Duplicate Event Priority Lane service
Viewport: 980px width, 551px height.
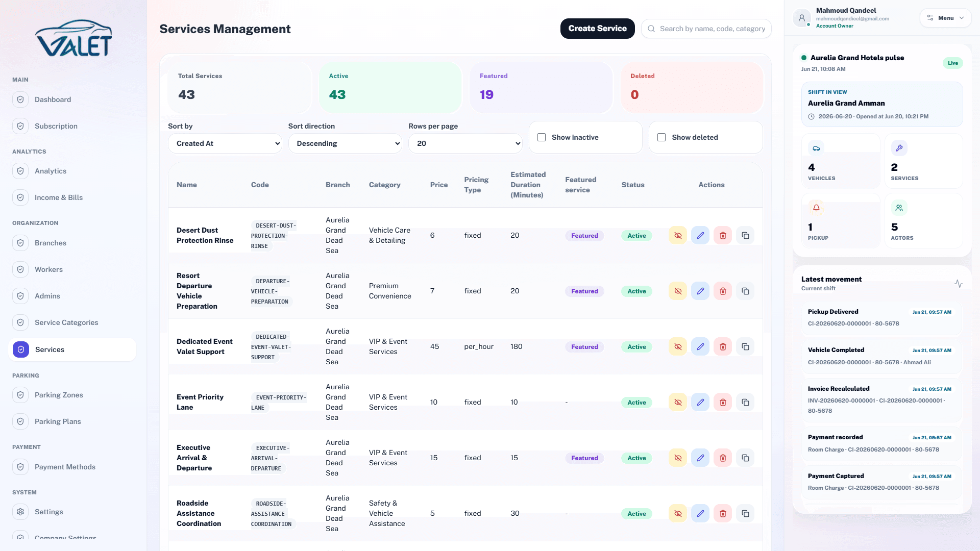(x=745, y=402)
